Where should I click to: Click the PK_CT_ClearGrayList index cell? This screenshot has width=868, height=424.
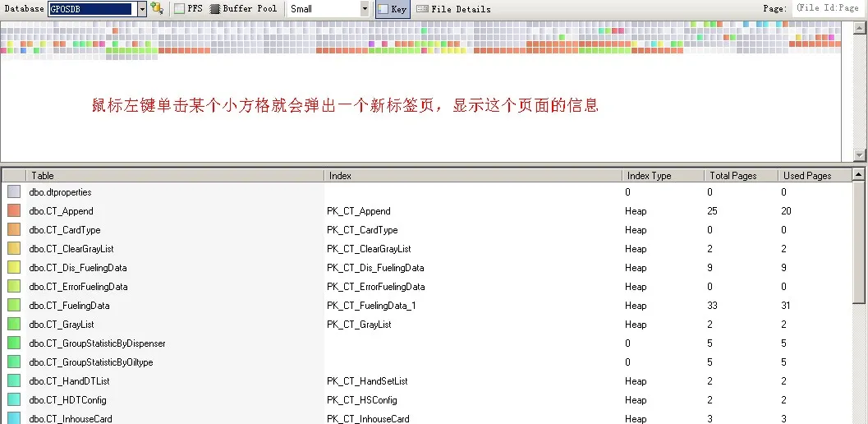pos(369,249)
